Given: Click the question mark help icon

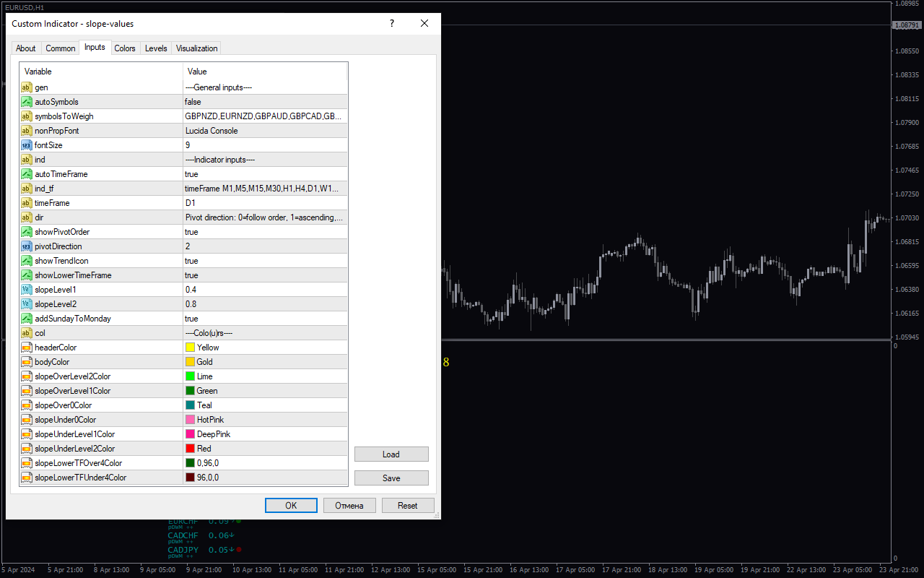Looking at the screenshot, I should pos(392,23).
